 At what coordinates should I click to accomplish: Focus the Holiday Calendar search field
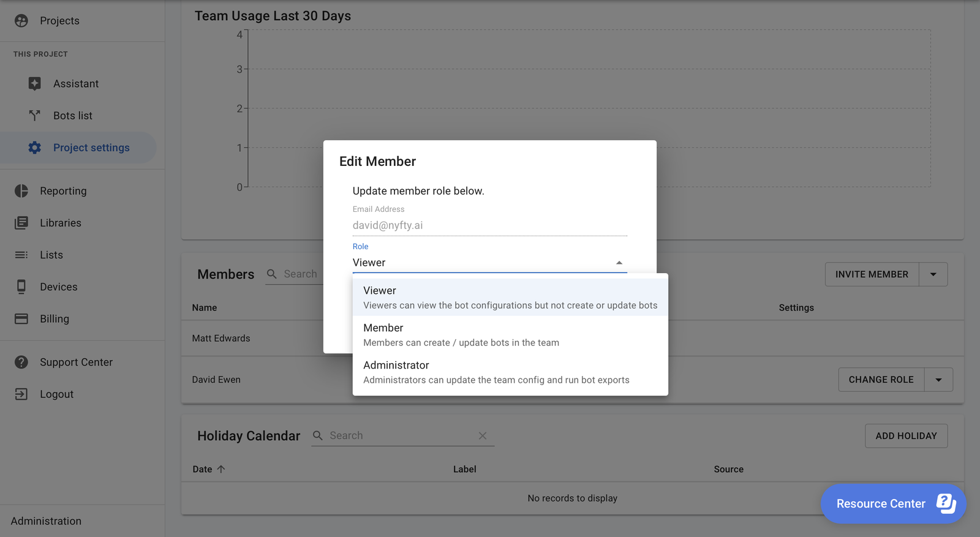tap(402, 435)
